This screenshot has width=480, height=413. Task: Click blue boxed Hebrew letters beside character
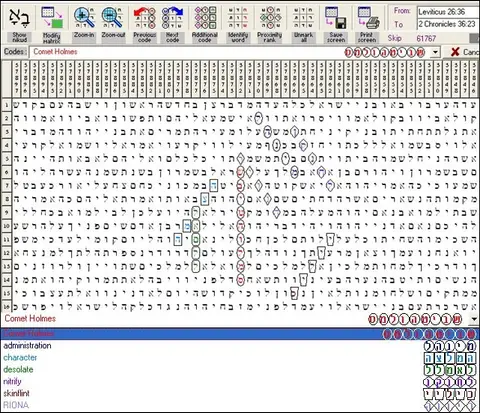(x=450, y=358)
